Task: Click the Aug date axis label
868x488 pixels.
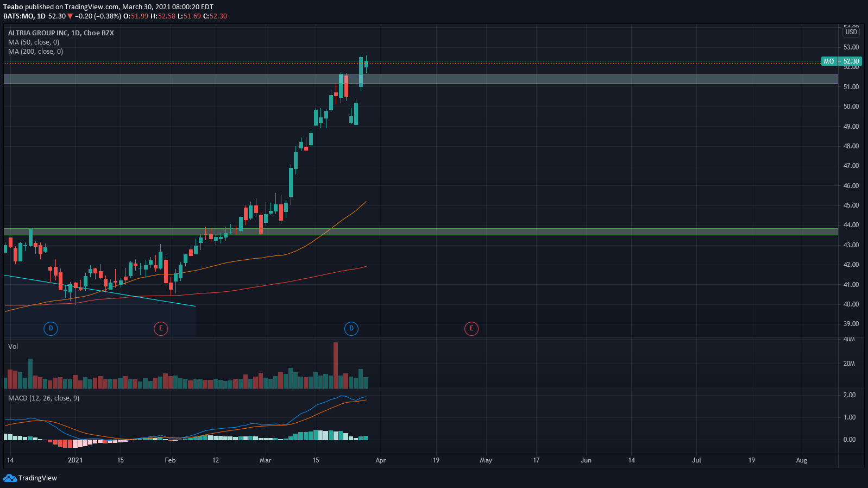Action: coord(802,460)
